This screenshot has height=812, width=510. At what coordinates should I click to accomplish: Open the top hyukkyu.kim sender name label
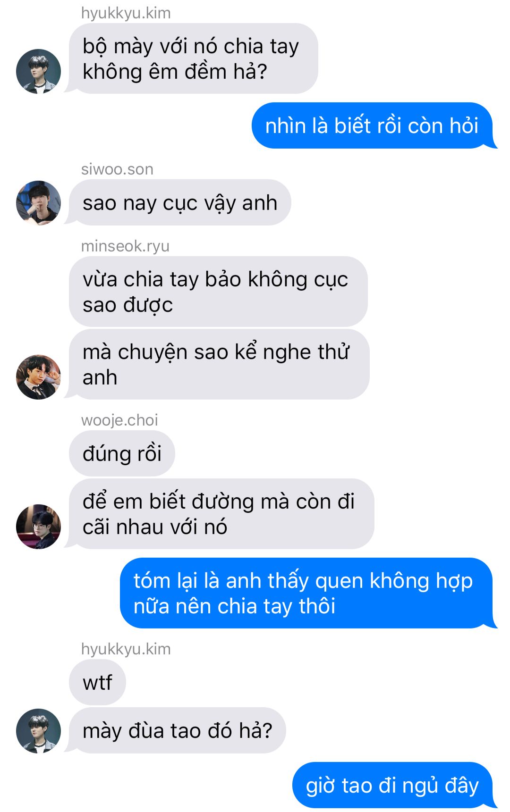(x=126, y=13)
